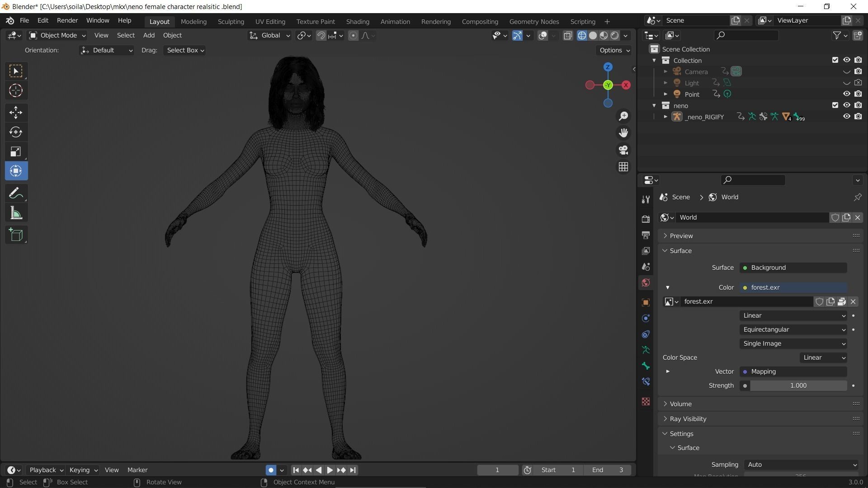Click the Options button in viewport
The height and width of the screenshot is (488, 868).
coord(614,50)
